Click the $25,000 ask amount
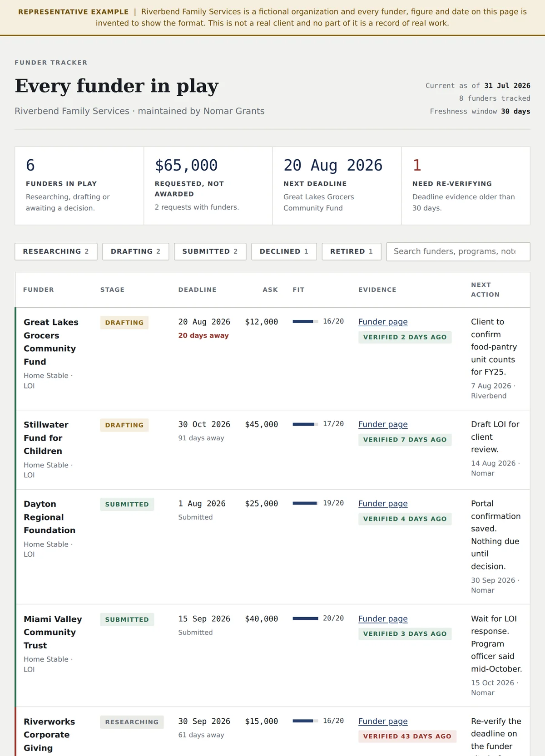The height and width of the screenshot is (756, 545). click(262, 504)
